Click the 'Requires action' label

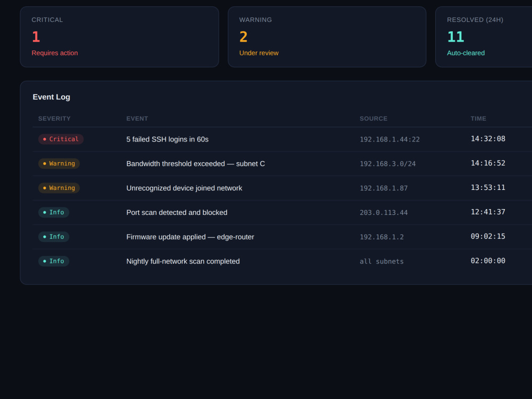pos(55,53)
